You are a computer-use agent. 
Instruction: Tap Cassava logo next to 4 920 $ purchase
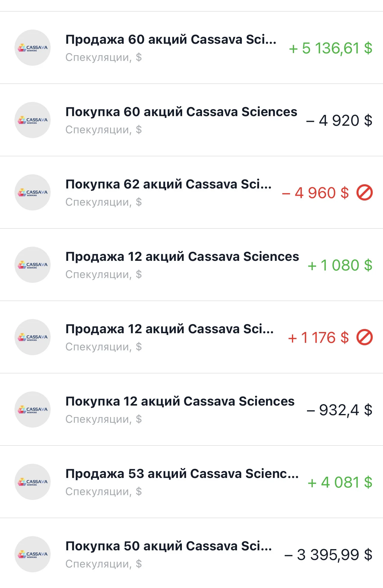tap(33, 120)
